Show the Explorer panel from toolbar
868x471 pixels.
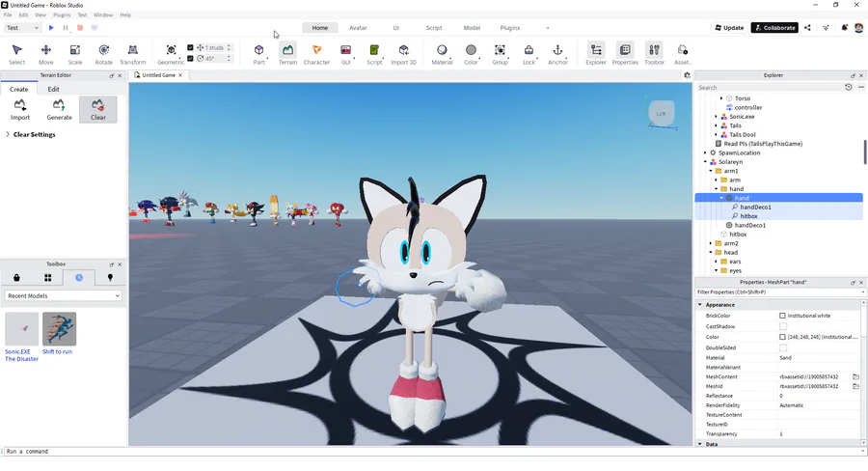pos(596,54)
